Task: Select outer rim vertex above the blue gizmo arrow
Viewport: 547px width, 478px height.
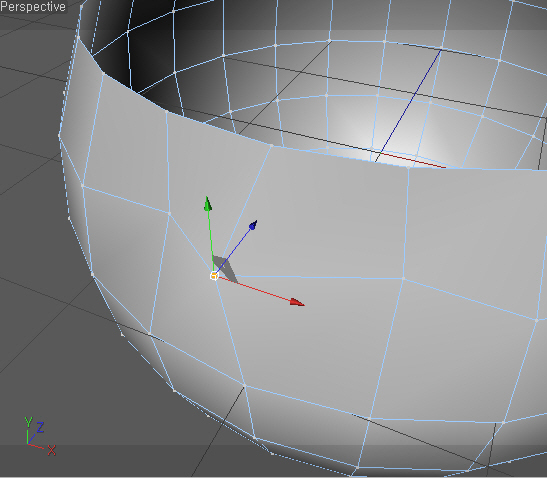Action: [271, 146]
